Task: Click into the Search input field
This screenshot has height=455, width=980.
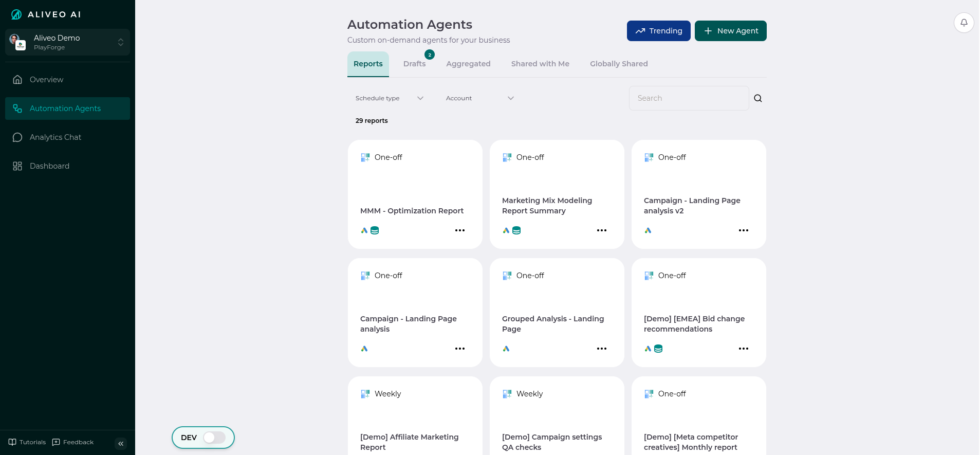Action: (x=689, y=98)
